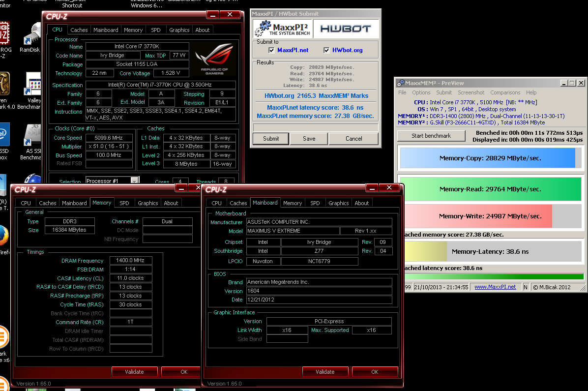Image resolution: width=588 pixels, height=391 pixels.
Task: Open the CPU-Z ROG desktop shortcut icon
Action: click(4, 39)
